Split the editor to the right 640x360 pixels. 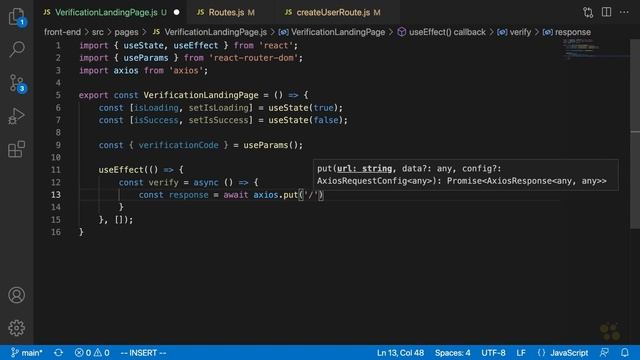607,12
